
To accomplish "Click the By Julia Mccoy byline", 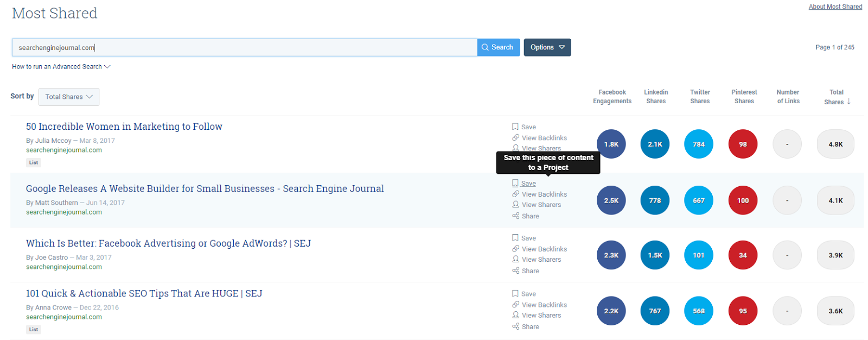I will pos(49,141).
